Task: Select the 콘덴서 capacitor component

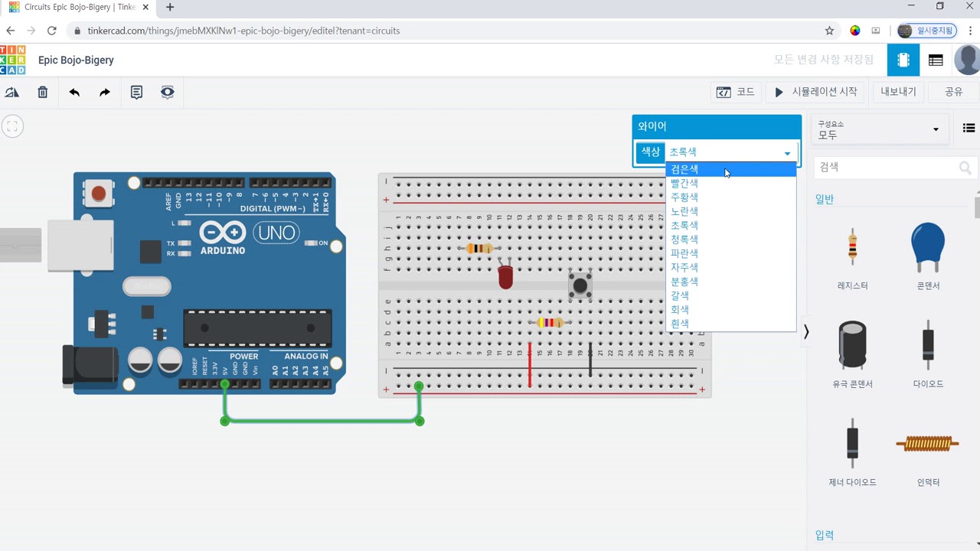Action: (928, 258)
